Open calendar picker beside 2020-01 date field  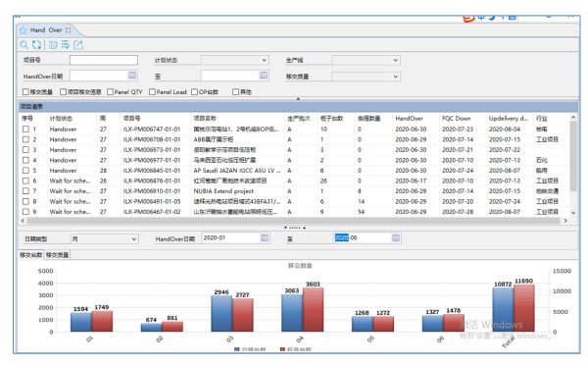coord(265,237)
